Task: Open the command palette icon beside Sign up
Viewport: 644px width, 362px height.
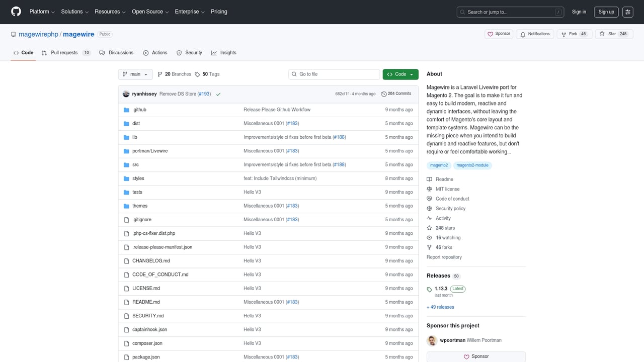Action: pos(627,12)
